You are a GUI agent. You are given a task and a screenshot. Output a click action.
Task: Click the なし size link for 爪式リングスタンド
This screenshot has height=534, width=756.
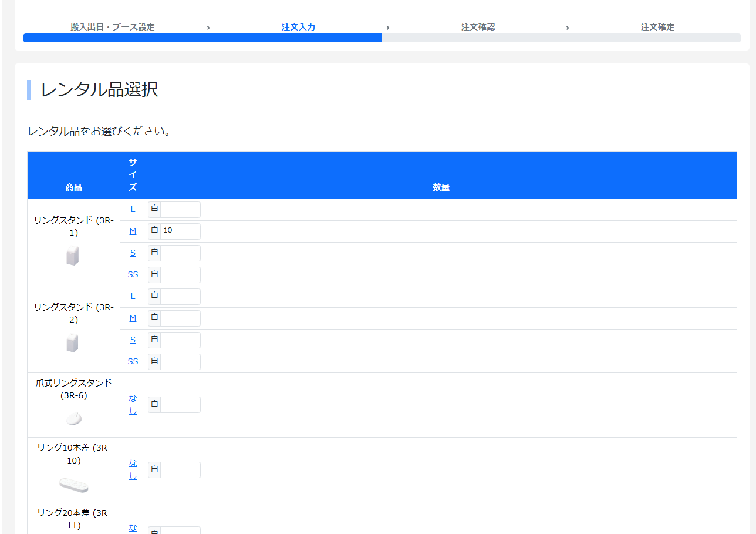pyautogui.click(x=133, y=405)
